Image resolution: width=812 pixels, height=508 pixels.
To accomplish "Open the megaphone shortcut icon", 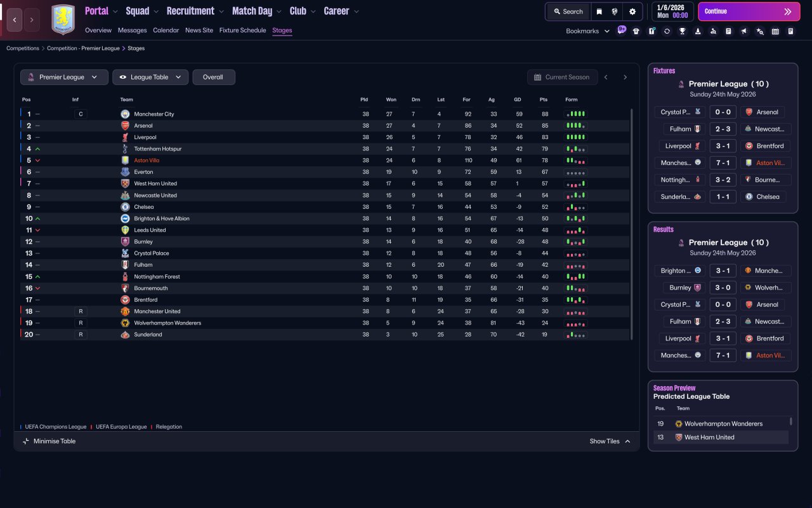I will (744, 31).
